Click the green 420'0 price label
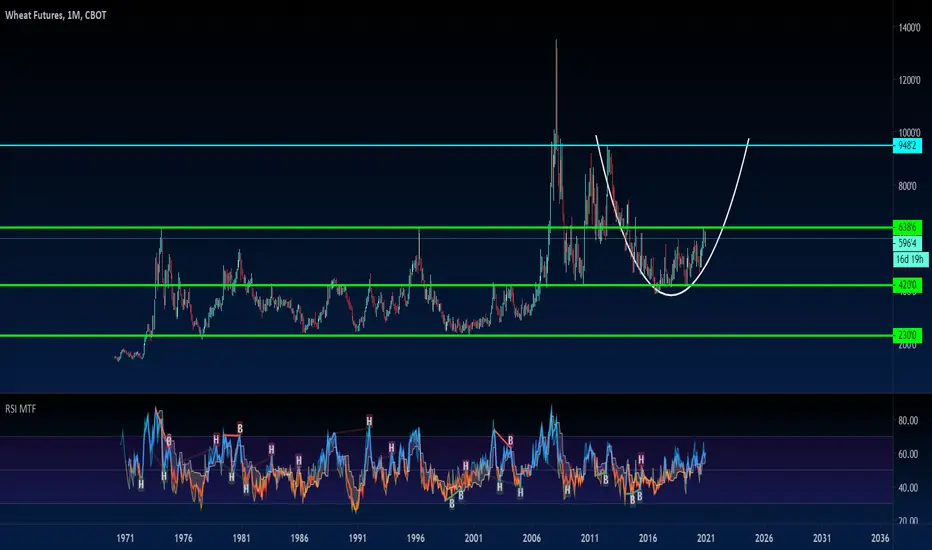This screenshot has width=932, height=550. tap(907, 285)
